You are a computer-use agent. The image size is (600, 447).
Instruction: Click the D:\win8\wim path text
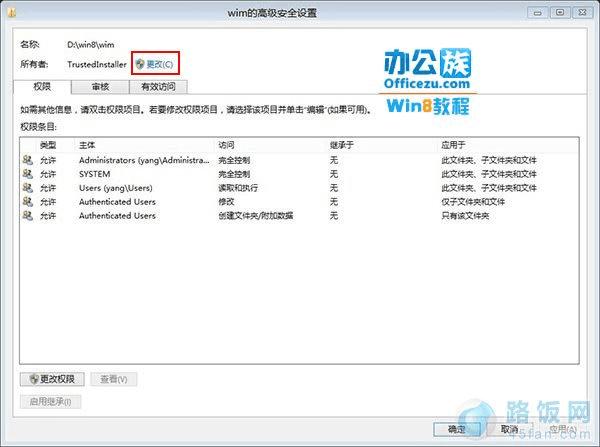(x=91, y=44)
